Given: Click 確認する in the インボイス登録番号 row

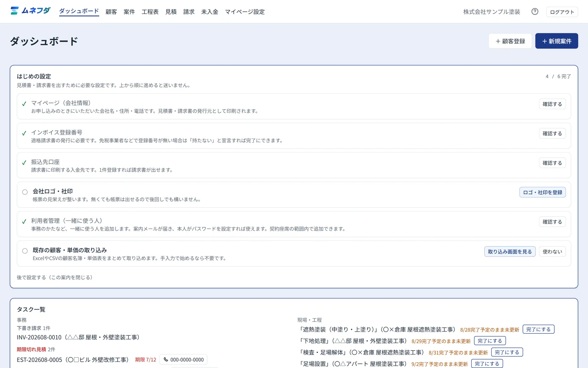Looking at the screenshot, I should [x=552, y=134].
